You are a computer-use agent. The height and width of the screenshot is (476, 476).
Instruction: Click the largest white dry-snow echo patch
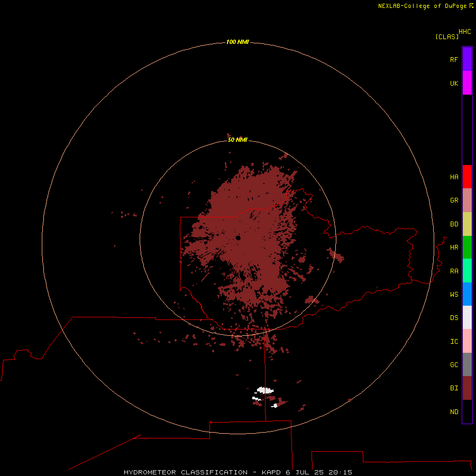(x=265, y=390)
